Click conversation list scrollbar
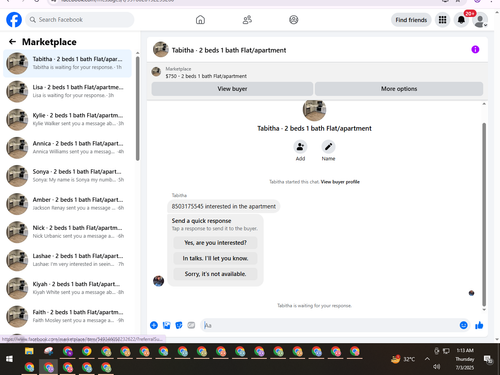The height and width of the screenshot is (375, 500). click(138, 108)
